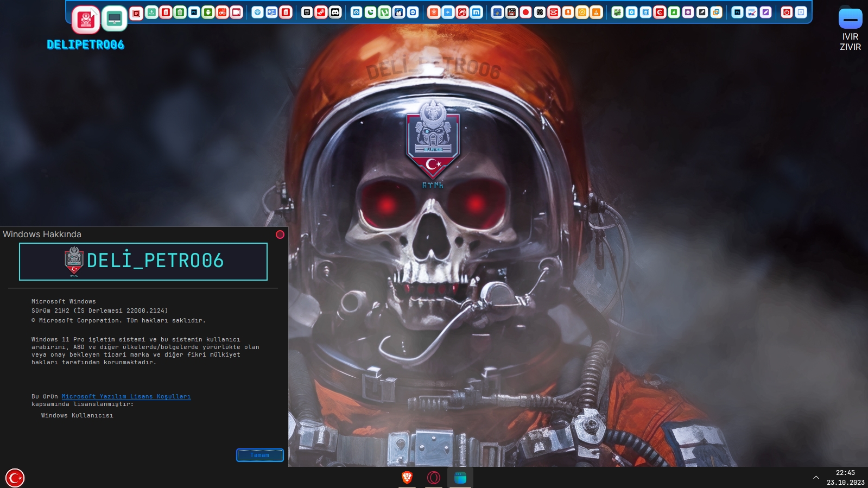This screenshot has height=488, width=868.
Task: Open the red video camera dock icon
Action: (x=236, y=12)
